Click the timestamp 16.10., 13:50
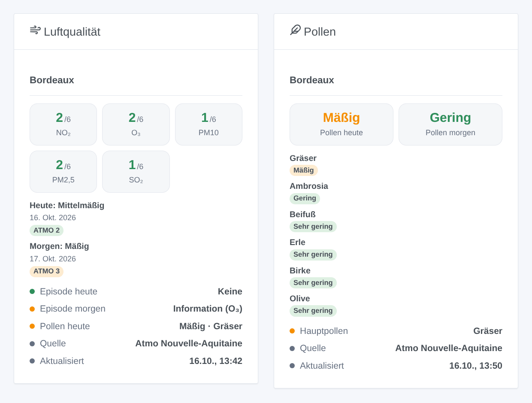 tap(476, 366)
